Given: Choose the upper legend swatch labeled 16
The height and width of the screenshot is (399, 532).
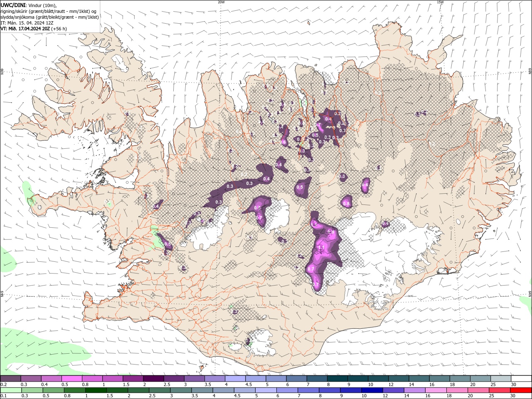Looking at the screenshot, I should tap(440, 379).
